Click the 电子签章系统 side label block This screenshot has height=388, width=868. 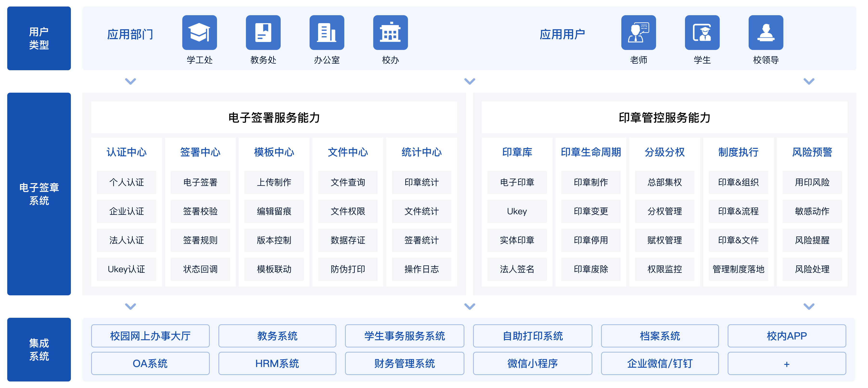pyautogui.click(x=39, y=194)
